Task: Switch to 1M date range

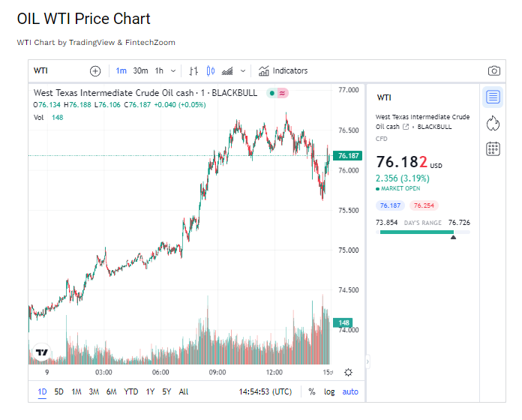Action: (x=76, y=391)
